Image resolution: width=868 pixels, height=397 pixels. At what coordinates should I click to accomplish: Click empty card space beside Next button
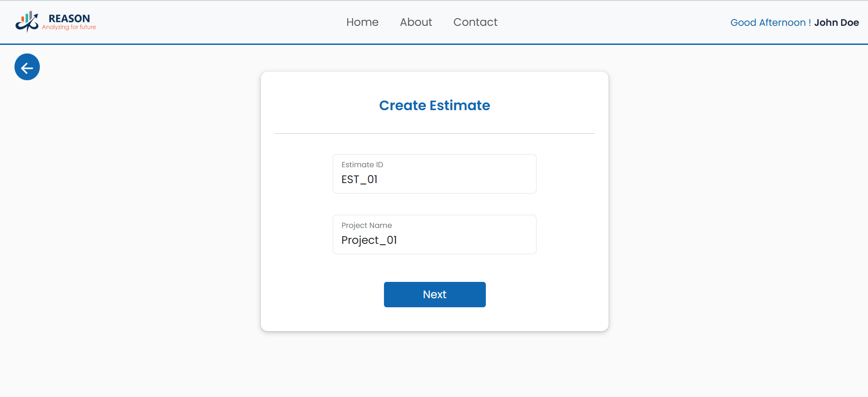click(x=543, y=295)
